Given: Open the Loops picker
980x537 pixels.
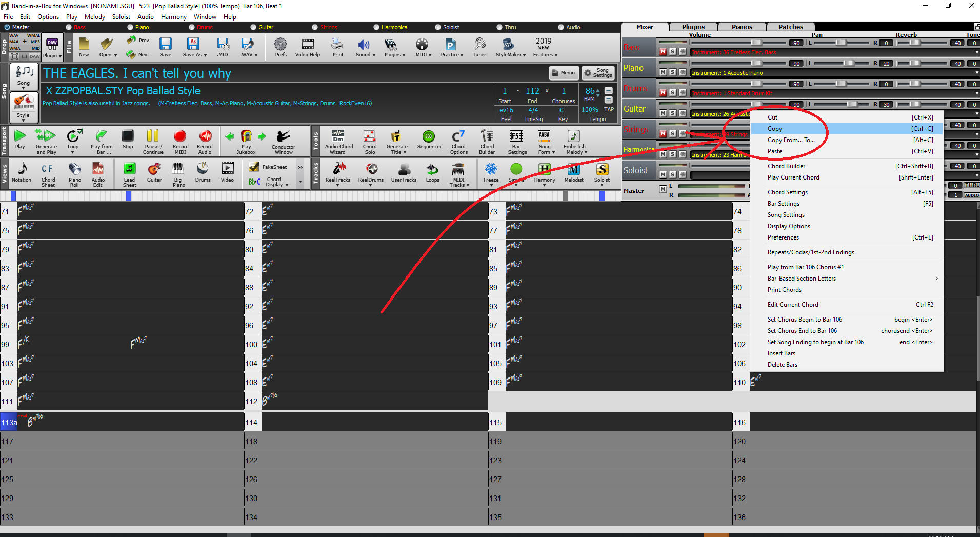Looking at the screenshot, I should tap(432, 173).
